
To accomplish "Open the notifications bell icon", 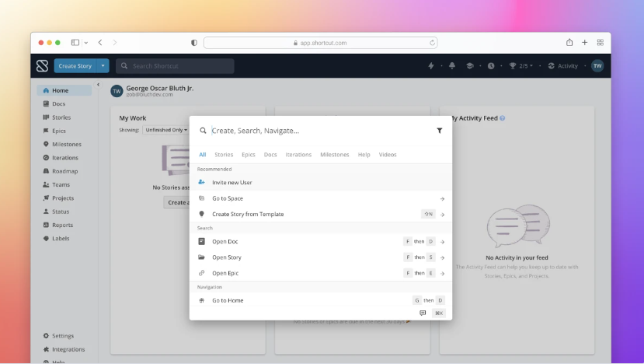I will [452, 66].
